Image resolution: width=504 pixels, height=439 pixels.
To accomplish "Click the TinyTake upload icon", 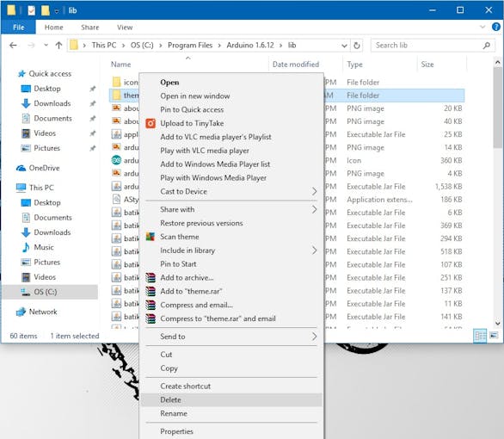I will (151, 123).
